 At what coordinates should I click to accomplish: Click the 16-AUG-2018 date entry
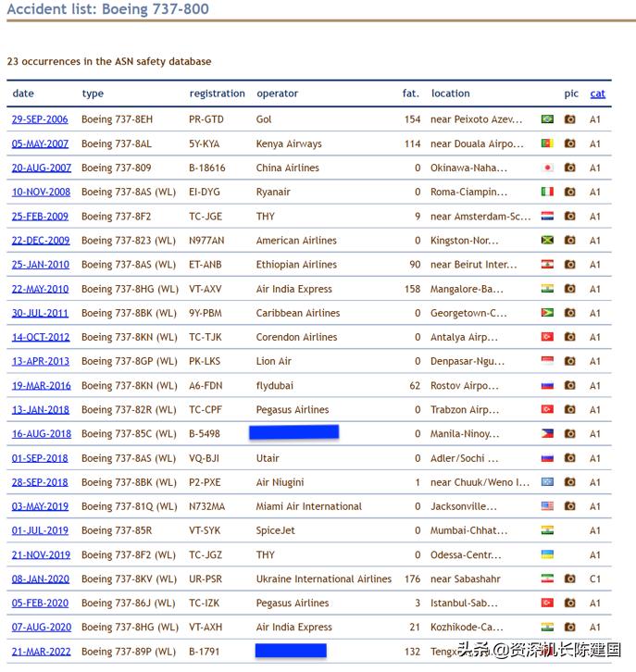(x=41, y=433)
